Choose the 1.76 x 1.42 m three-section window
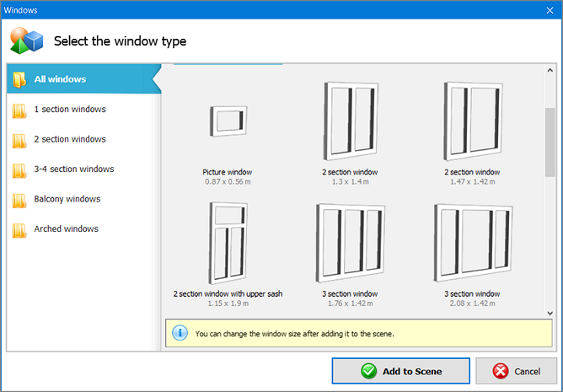The image size is (563, 392). [x=350, y=243]
